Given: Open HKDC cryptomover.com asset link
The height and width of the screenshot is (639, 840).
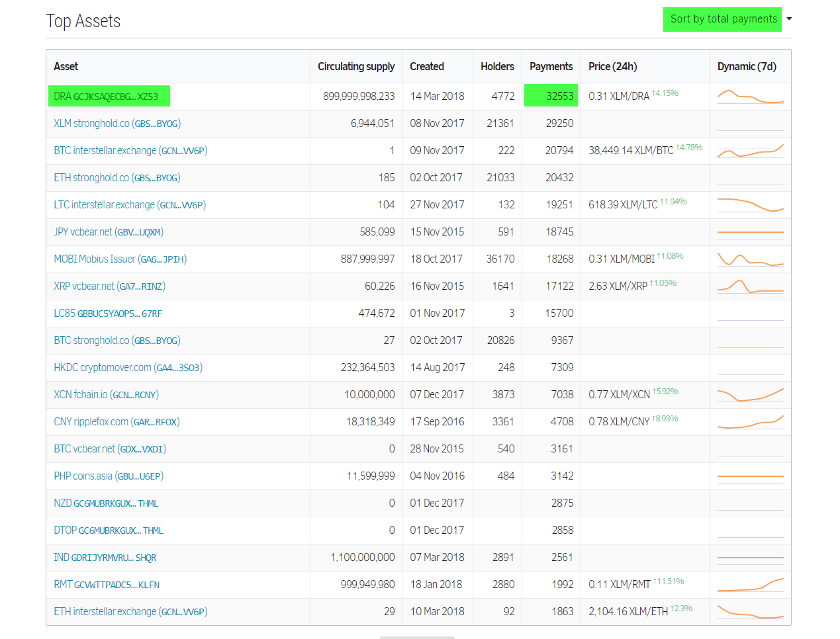Looking at the screenshot, I should (128, 368).
